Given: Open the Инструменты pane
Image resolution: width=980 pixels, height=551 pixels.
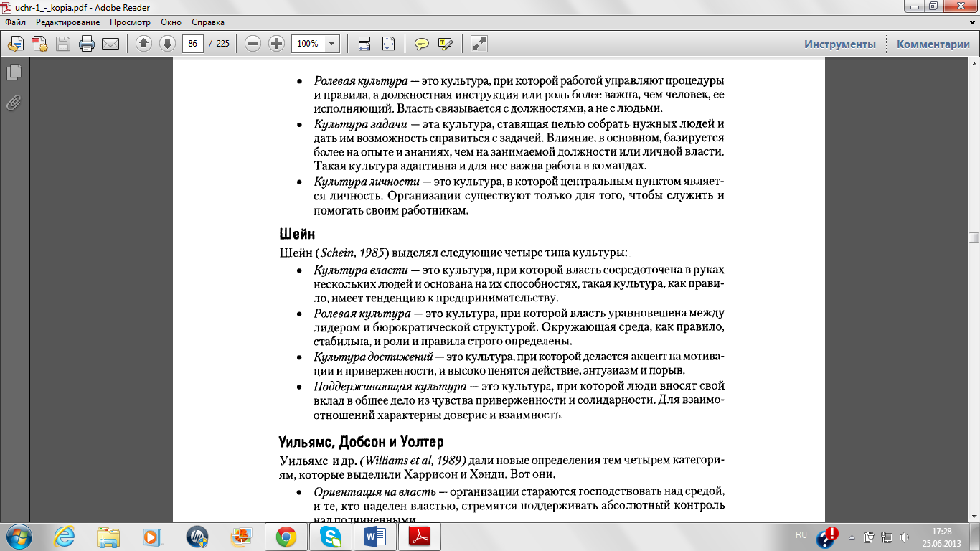Looking at the screenshot, I should pyautogui.click(x=840, y=44).
